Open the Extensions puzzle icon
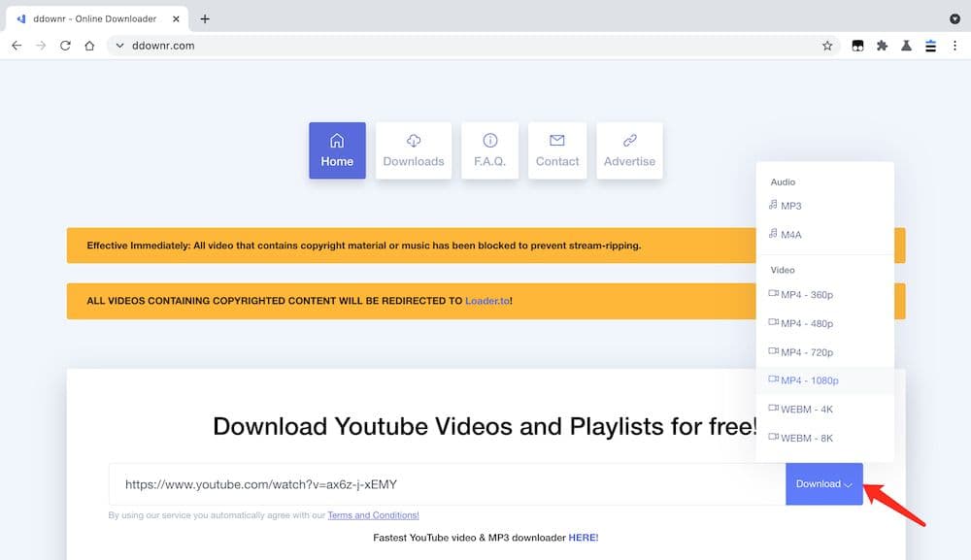The width and height of the screenshot is (971, 560). [x=882, y=46]
